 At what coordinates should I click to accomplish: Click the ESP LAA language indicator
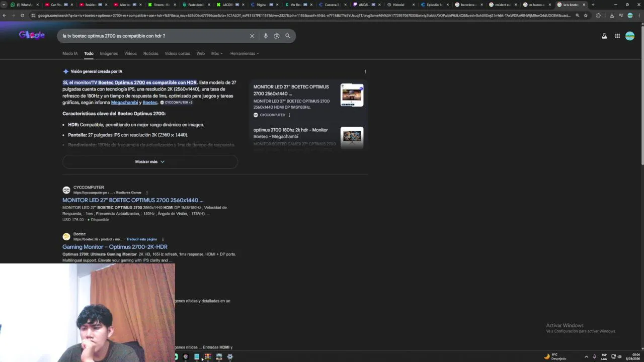click(x=604, y=356)
